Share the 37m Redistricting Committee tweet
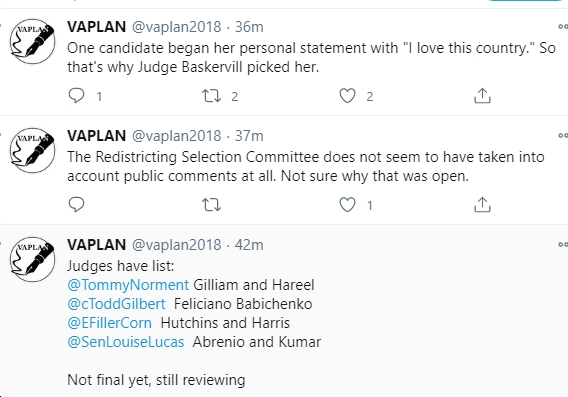This screenshot has width=568, height=397. [x=482, y=205]
